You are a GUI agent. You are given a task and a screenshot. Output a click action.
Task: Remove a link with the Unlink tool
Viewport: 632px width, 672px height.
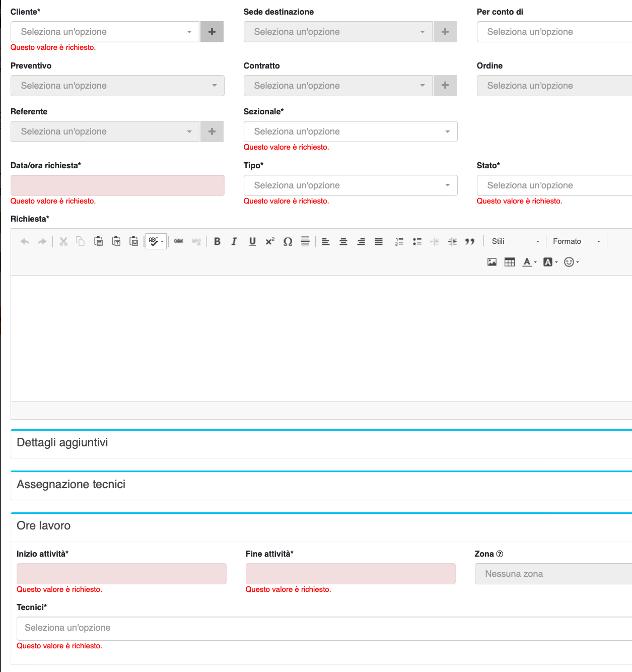[196, 241]
